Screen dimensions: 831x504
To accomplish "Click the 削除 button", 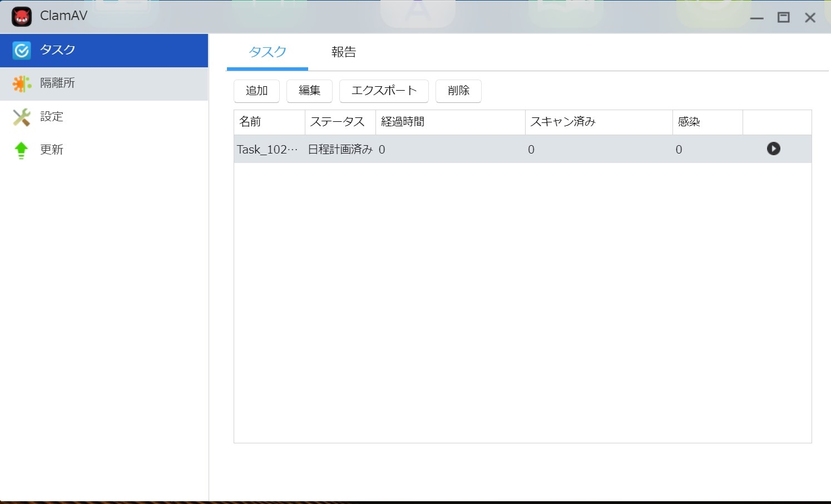I will click(x=458, y=91).
